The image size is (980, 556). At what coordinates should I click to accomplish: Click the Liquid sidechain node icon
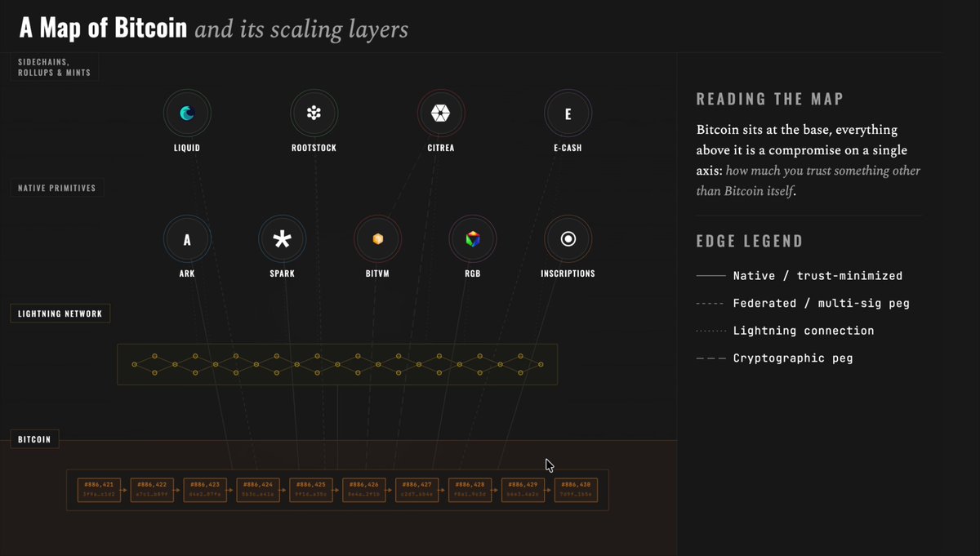(x=187, y=114)
